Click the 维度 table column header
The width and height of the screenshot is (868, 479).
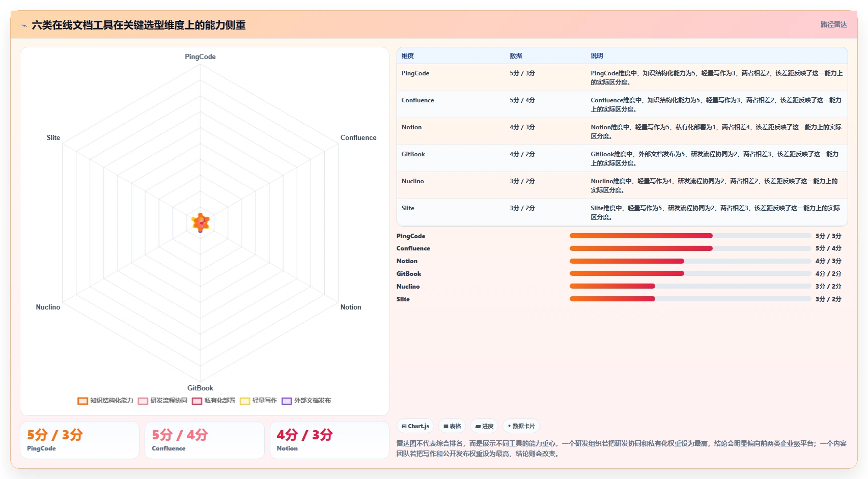(408, 56)
